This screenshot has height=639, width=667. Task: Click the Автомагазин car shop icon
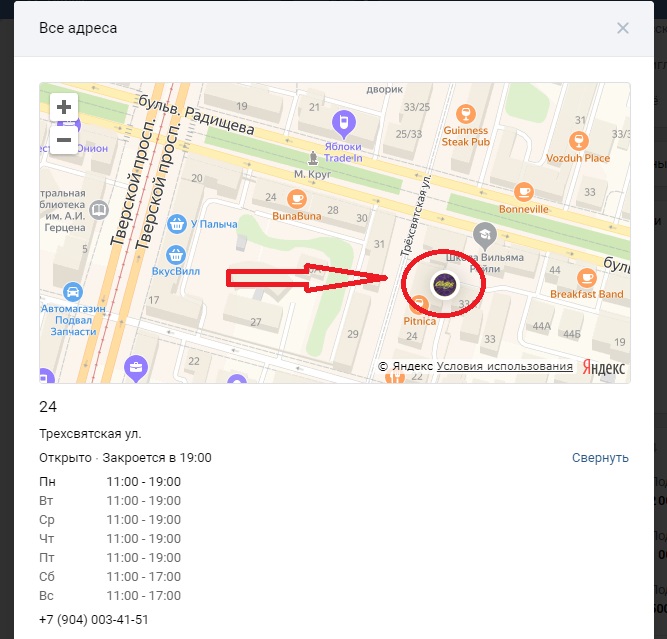click(x=73, y=292)
